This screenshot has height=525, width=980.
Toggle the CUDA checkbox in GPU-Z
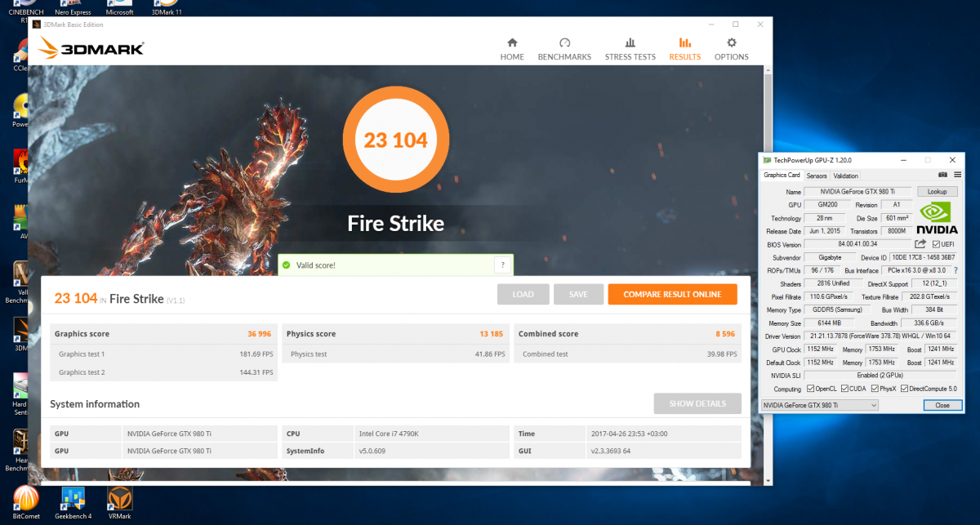pyautogui.click(x=845, y=388)
